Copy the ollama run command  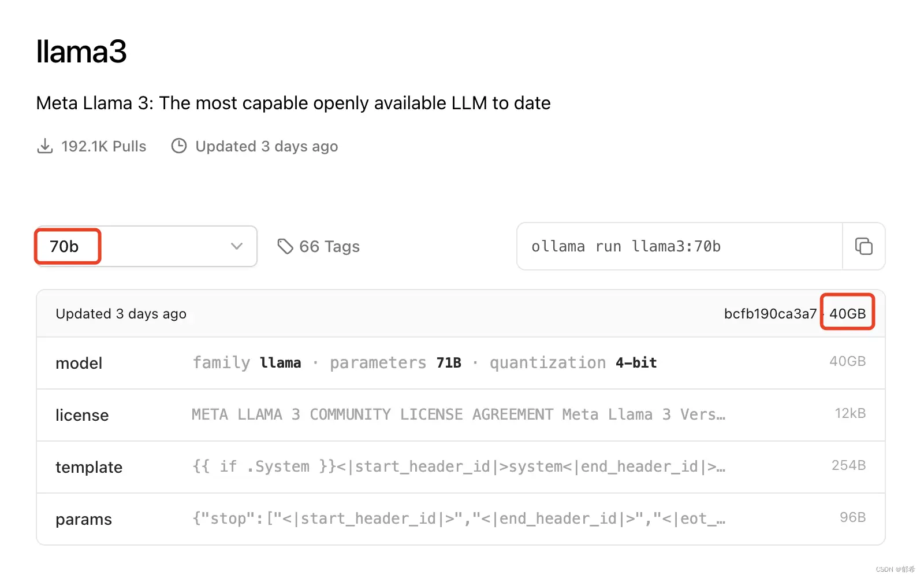point(863,246)
